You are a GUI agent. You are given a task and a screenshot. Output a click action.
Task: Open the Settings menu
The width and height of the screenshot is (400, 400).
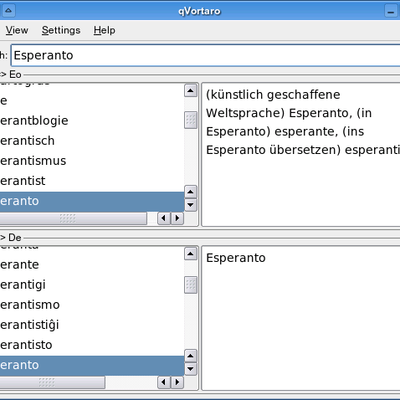pos(61,30)
